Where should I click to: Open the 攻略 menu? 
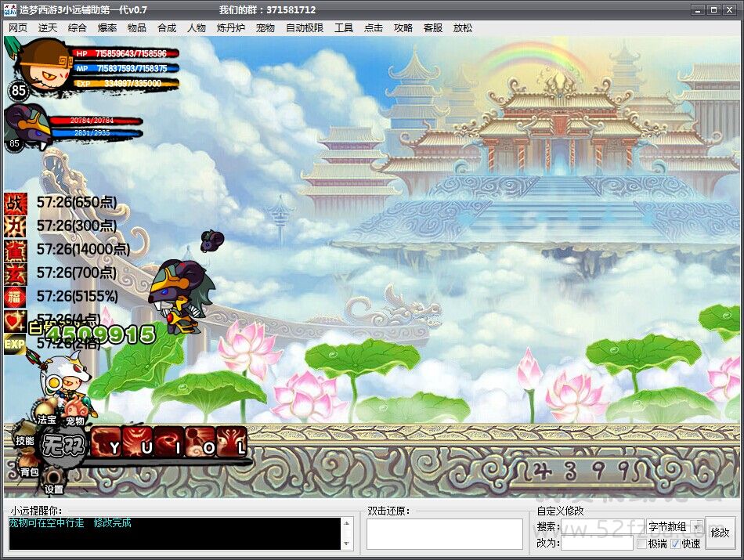pyautogui.click(x=403, y=28)
